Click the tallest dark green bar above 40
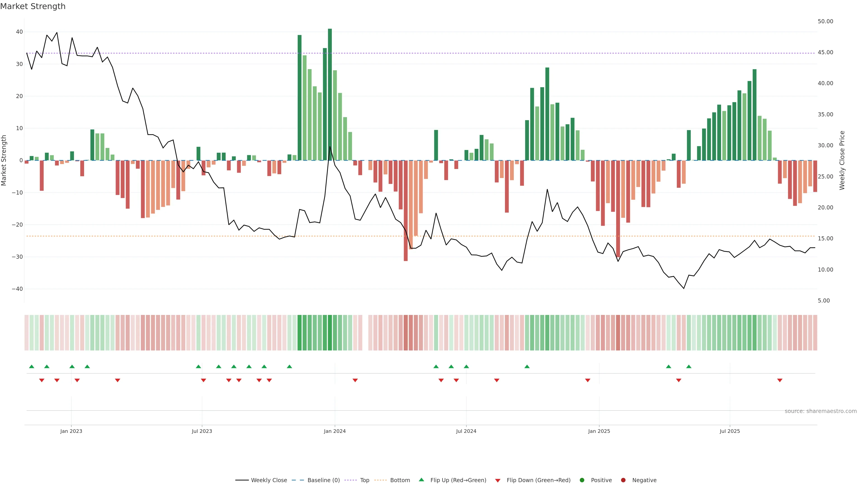 point(330,94)
